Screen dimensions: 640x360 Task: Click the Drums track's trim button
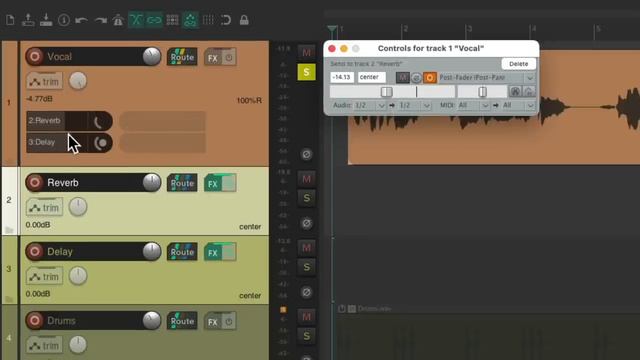(44, 346)
